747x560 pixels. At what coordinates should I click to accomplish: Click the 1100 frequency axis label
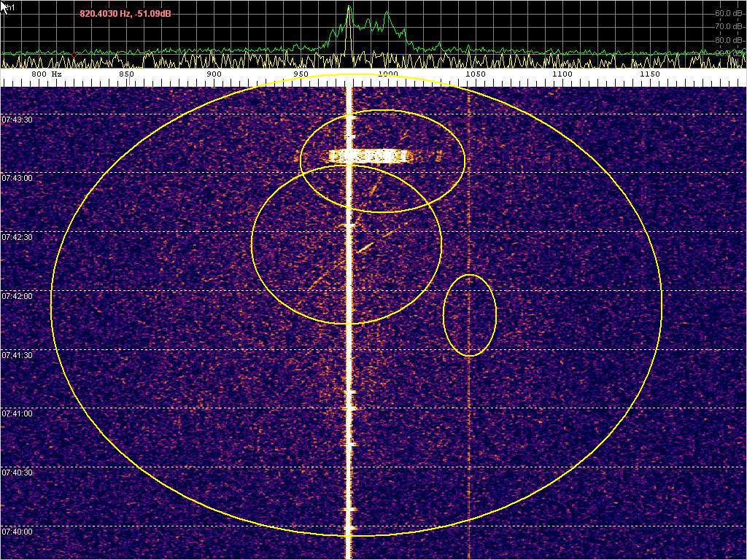pyautogui.click(x=562, y=74)
